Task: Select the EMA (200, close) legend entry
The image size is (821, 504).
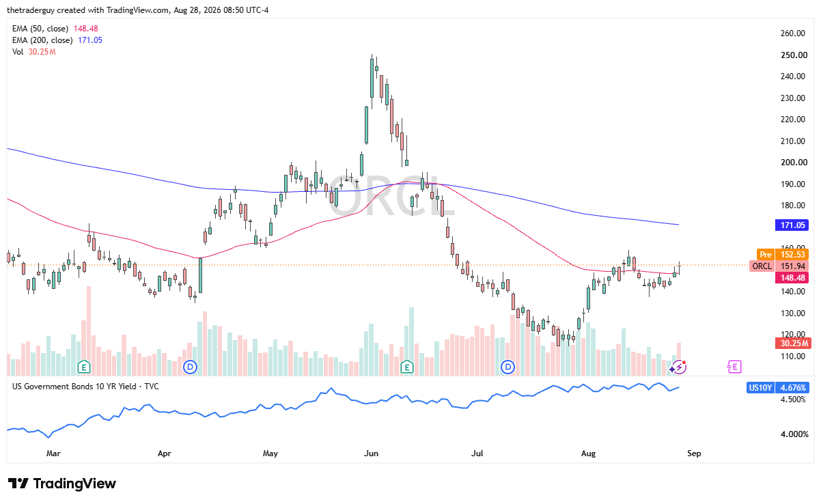Action: 57,40
